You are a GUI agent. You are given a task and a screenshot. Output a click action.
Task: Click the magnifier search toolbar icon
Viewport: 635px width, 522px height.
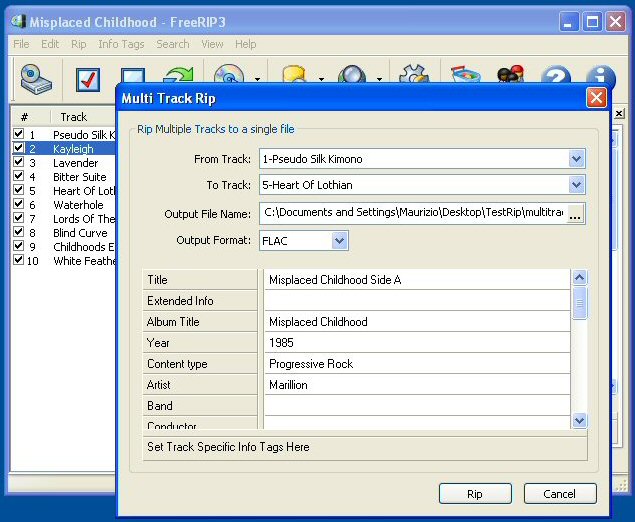click(352, 74)
